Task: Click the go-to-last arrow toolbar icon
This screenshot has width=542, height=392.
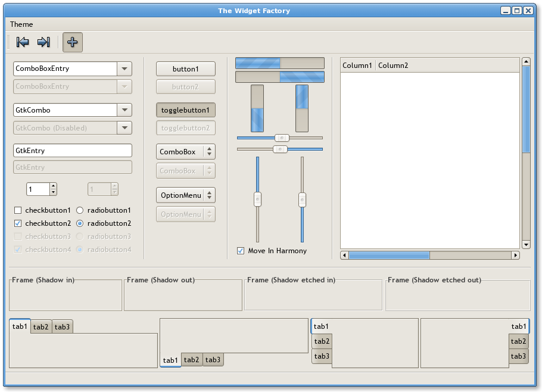Action: [43, 42]
